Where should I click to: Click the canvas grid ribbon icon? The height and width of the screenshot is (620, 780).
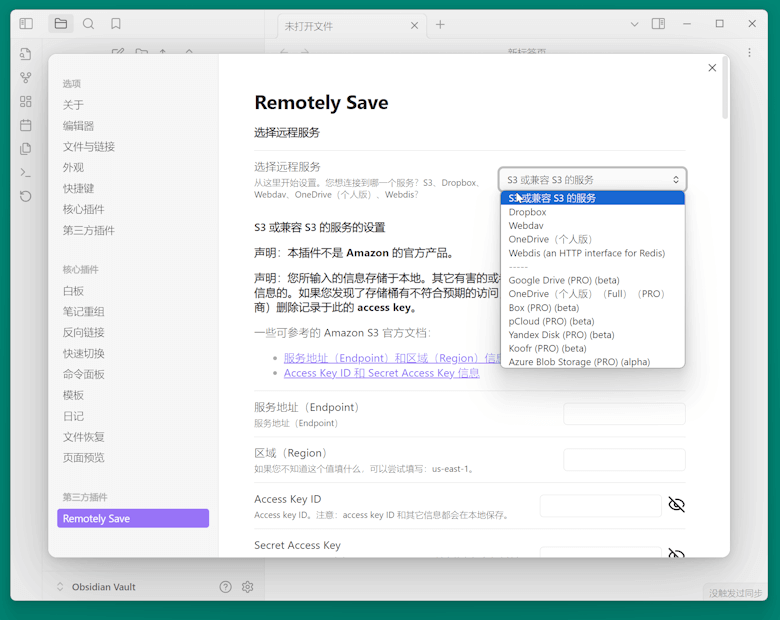point(26,101)
